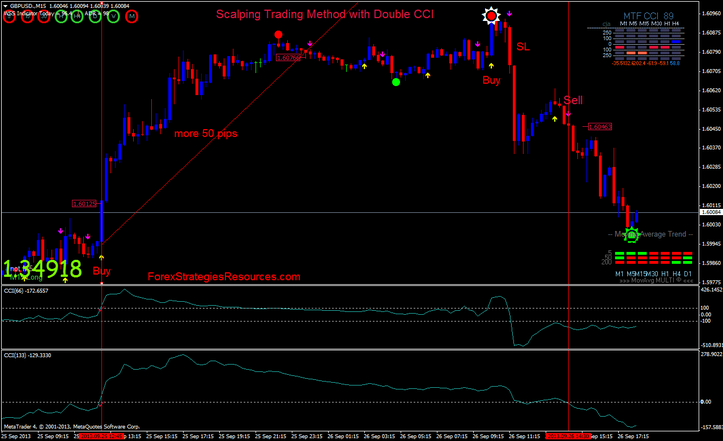723x441 pixels.
Task: Select the 'Scalping Trading Method with Double CCI' title
Action: (x=325, y=14)
